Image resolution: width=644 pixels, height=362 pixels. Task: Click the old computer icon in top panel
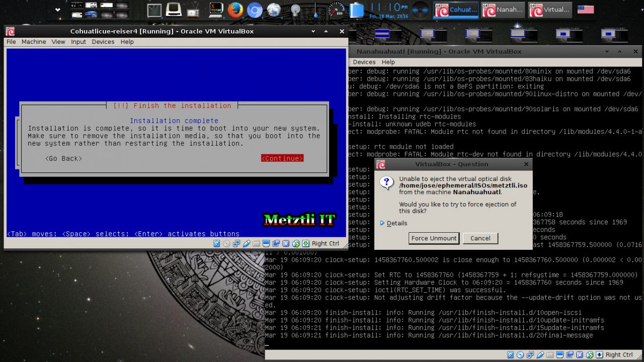tap(174, 10)
